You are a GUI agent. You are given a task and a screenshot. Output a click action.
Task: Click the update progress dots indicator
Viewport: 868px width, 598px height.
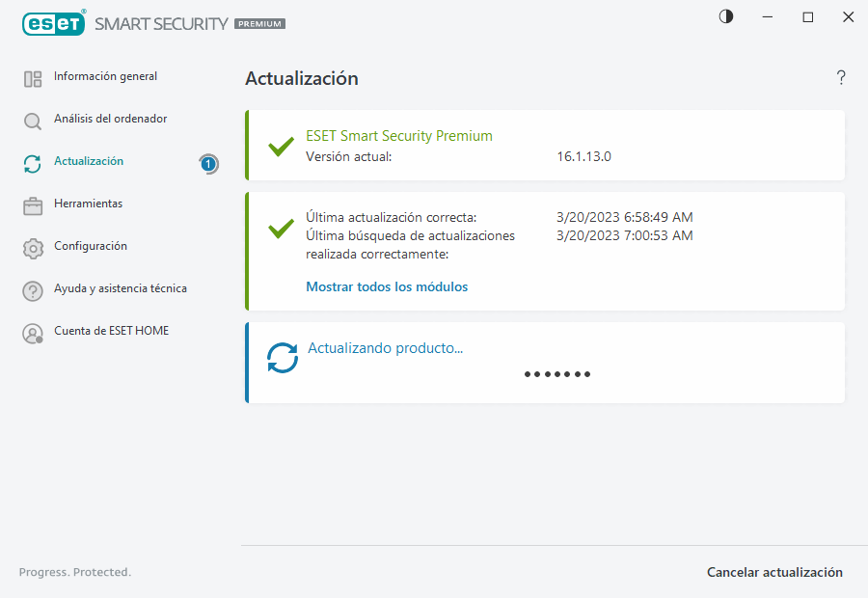[556, 373]
